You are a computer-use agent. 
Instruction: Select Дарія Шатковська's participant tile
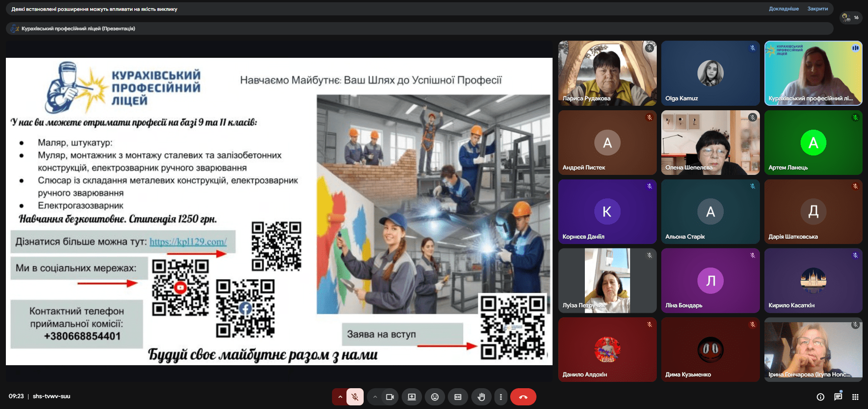pyautogui.click(x=813, y=212)
